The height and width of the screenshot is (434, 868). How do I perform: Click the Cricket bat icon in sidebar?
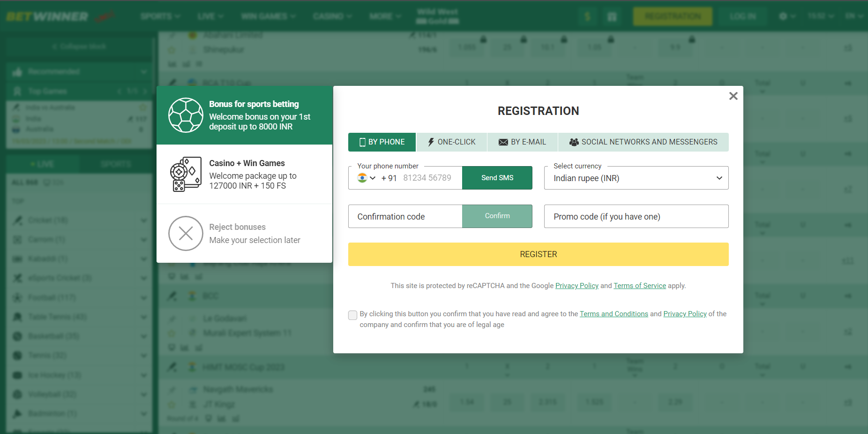[x=17, y=220]
